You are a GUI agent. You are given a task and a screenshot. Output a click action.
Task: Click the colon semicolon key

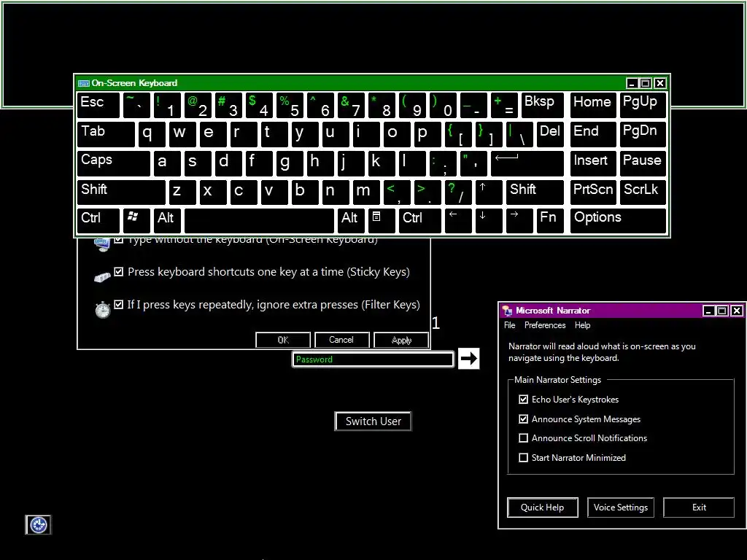[x=443, y=163]
